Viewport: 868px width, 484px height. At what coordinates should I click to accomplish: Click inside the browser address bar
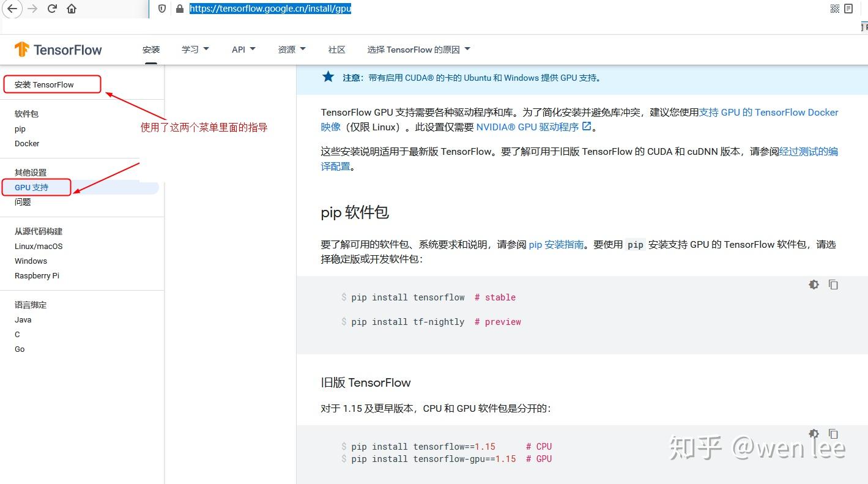coord(270,9)
